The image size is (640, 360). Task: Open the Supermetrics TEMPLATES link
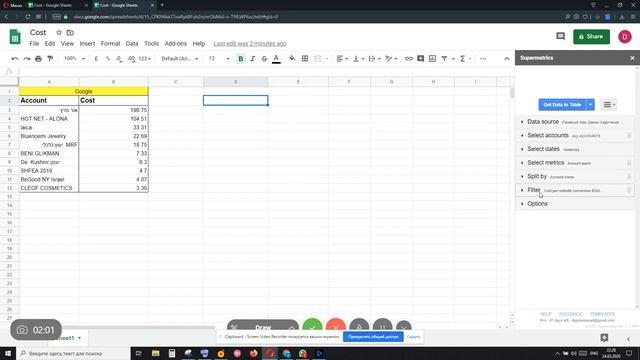(x=602, y=314)
